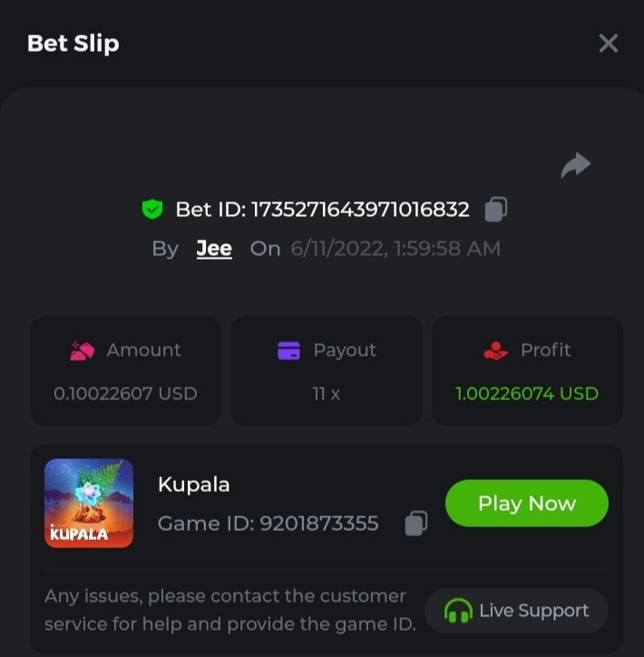Click the green profit value 1.00226074 USD
Screen dimensions: 644x657
pos(527,394)
